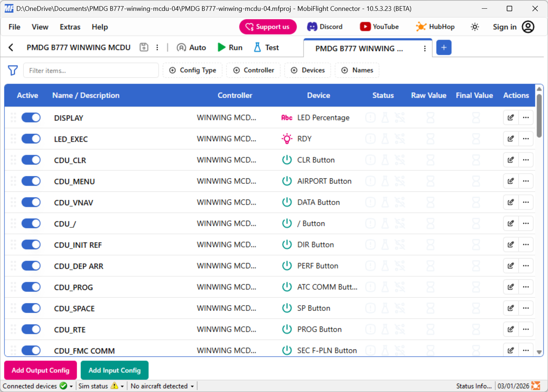Click the config list vertical scrollbar
Image resolution: width=548 pixels, height=392 pixels.
(x=539, y=116)
